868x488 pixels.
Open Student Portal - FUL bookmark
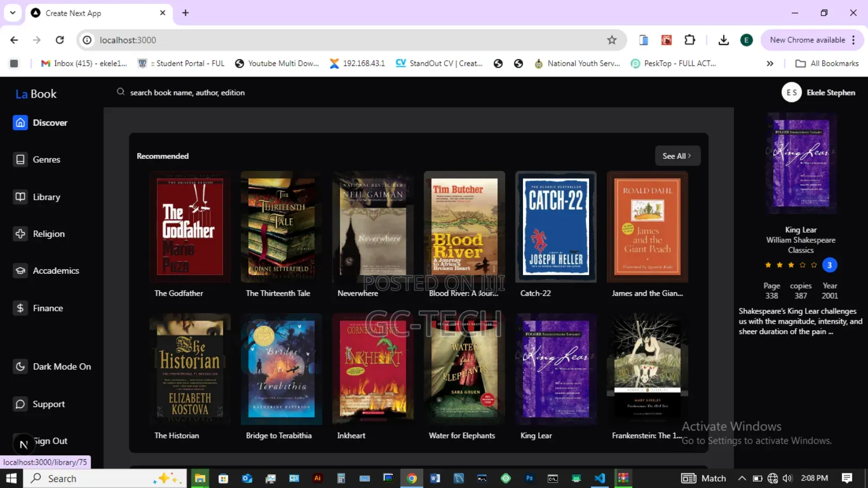[181, 63]
